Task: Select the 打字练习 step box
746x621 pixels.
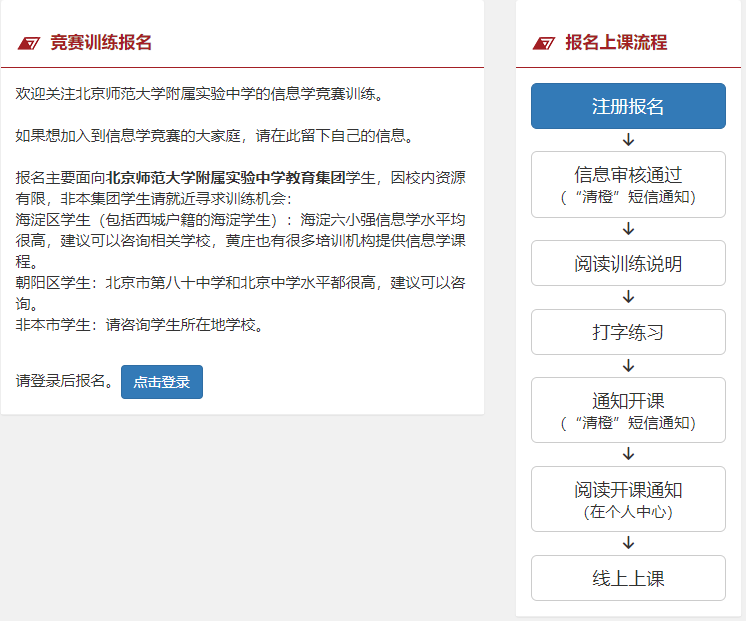Action: pos(628,332)
